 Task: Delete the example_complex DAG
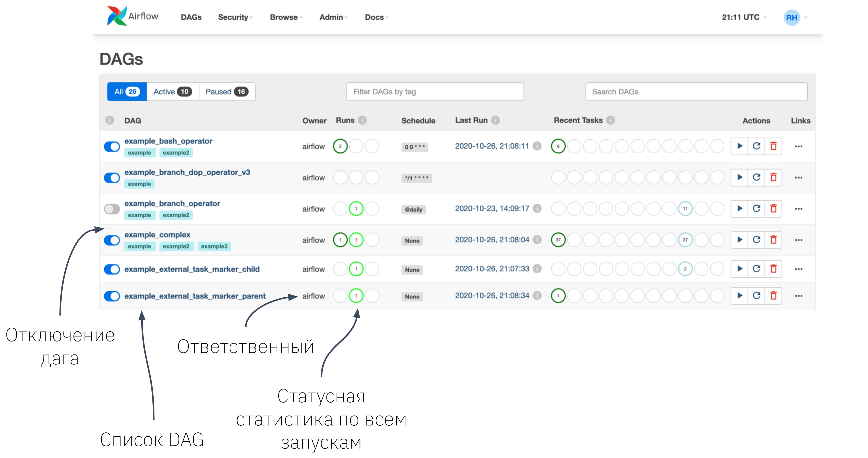773,240
